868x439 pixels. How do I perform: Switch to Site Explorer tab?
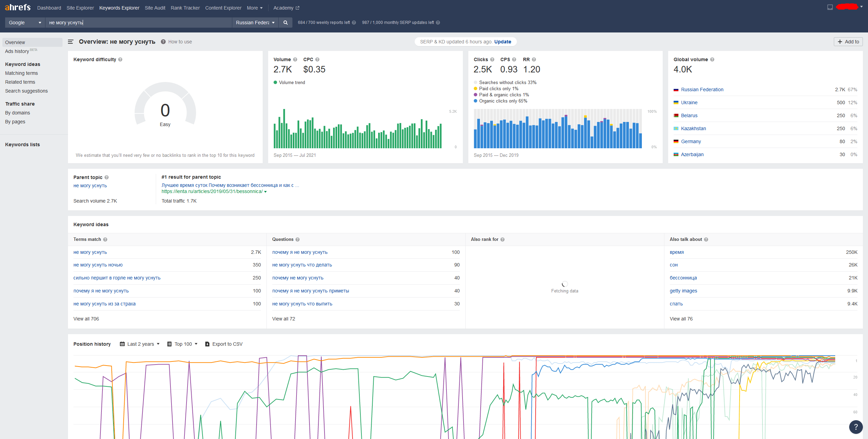click(x=80, y=8)
